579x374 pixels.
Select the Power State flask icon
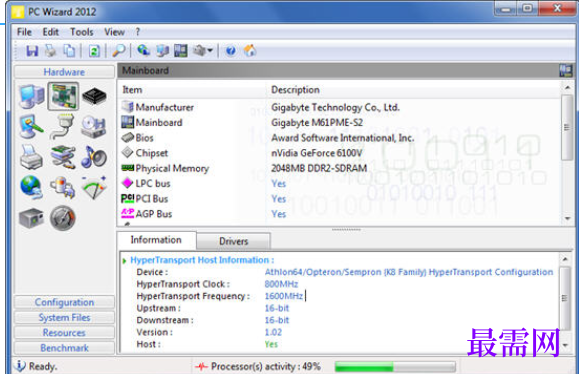pyautogui.click(x=63, y=187)
